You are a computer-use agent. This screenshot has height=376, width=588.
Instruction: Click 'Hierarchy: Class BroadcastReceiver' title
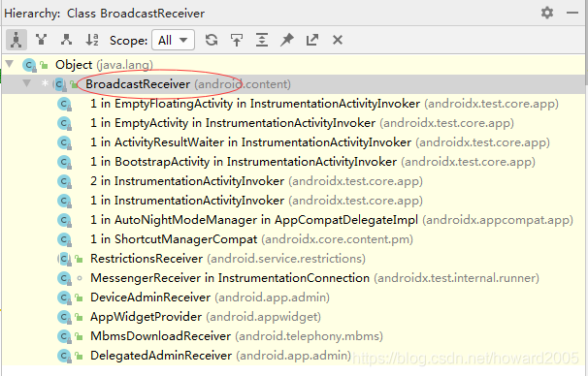click(104, 14)
